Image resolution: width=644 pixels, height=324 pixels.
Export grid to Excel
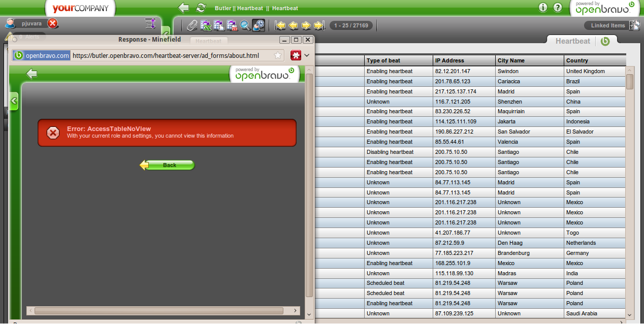click(206, 25)
